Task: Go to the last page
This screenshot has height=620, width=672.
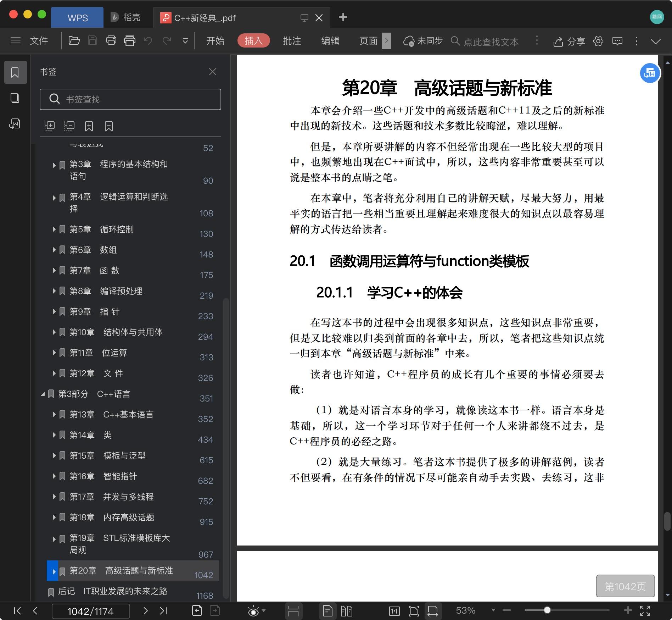Action: pos(163,610)
